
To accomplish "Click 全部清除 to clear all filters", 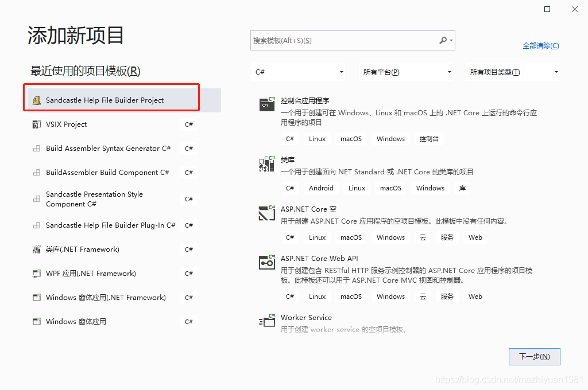I will pyautogui.click(x=541, y=46).
